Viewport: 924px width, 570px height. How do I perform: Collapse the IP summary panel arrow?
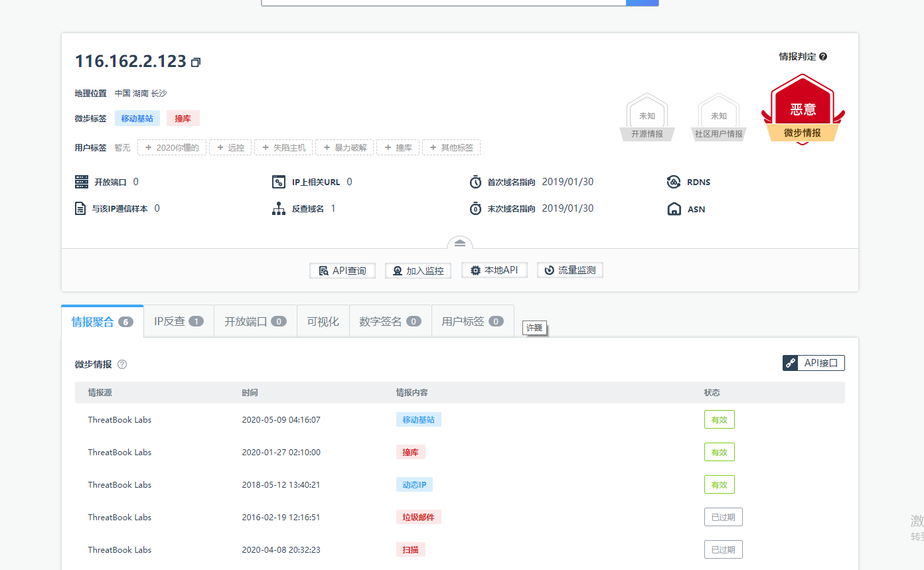pyautogui.click(x=460, y=243)
